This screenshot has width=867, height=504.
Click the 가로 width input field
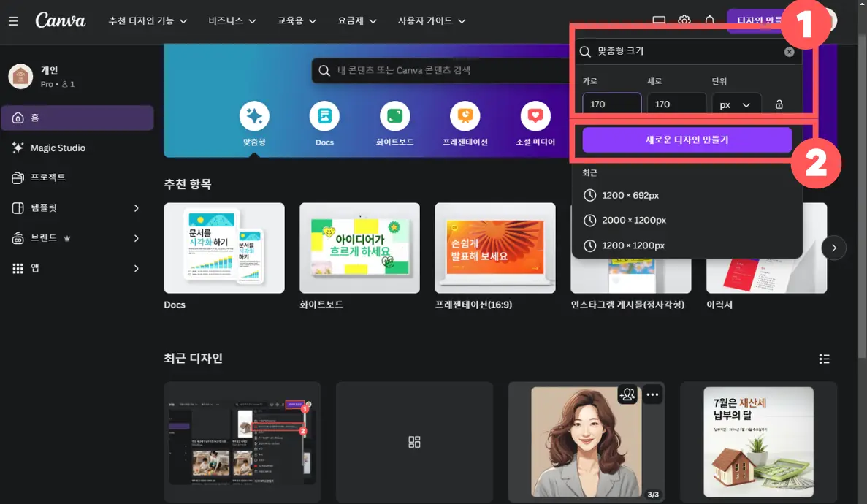pos(612,104)
